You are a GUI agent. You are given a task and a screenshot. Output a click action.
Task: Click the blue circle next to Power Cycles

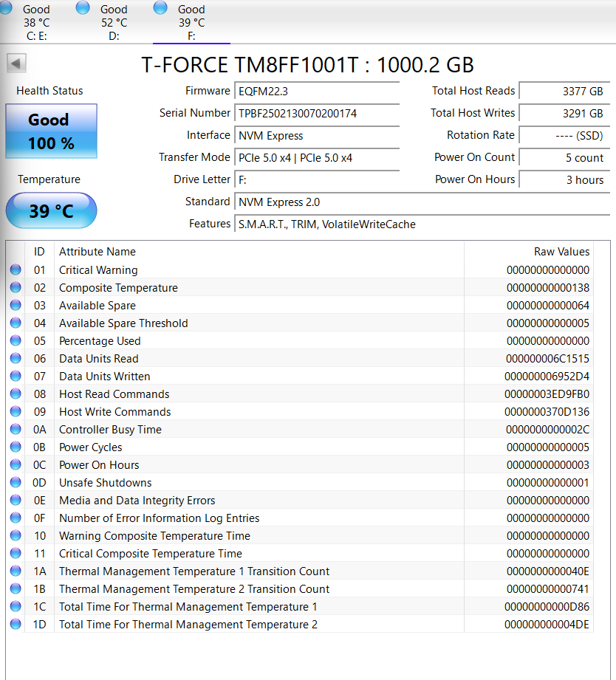coord(16,447)
